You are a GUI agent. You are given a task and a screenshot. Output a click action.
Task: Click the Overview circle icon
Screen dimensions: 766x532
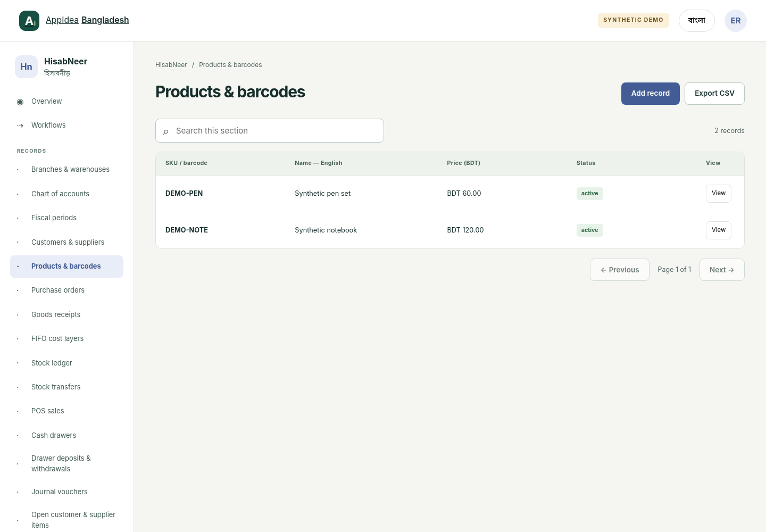point(20,102)
